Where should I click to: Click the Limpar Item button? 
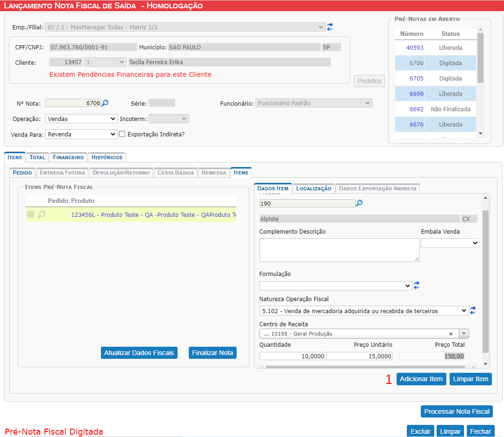pos(471,379)
